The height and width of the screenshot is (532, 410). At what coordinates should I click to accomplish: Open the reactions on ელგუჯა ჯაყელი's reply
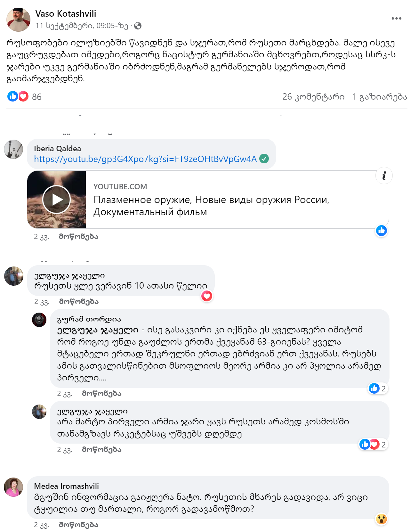click(x=373, y=444)
